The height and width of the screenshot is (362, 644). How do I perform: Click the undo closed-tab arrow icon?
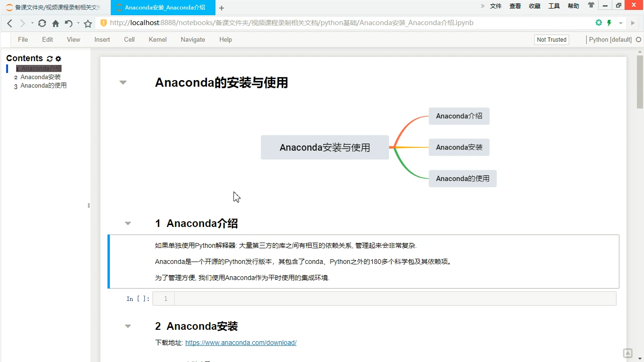pos(69,23)
